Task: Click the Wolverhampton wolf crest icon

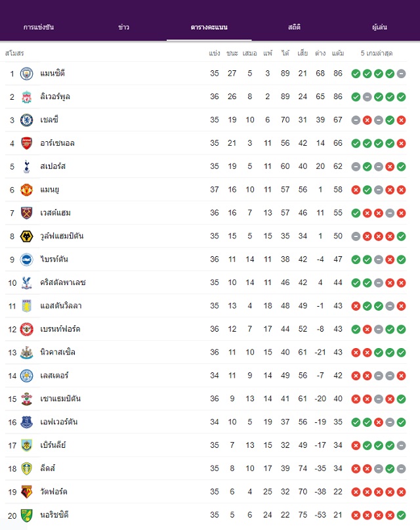Action: (x=26, y=236)
